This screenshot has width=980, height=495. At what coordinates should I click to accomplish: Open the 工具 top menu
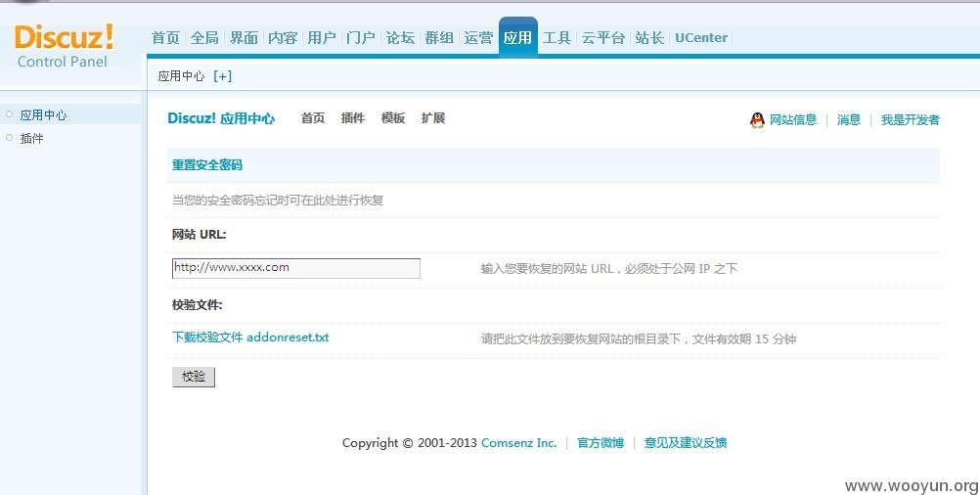pos(557,38)
